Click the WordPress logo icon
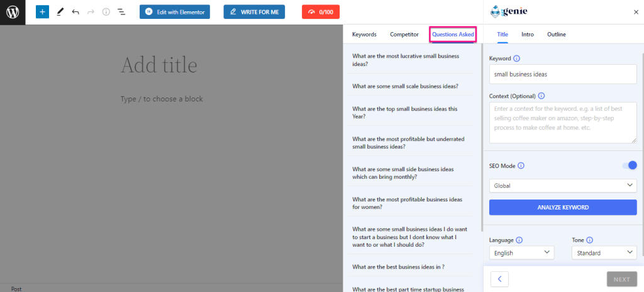 pos(13,12)
